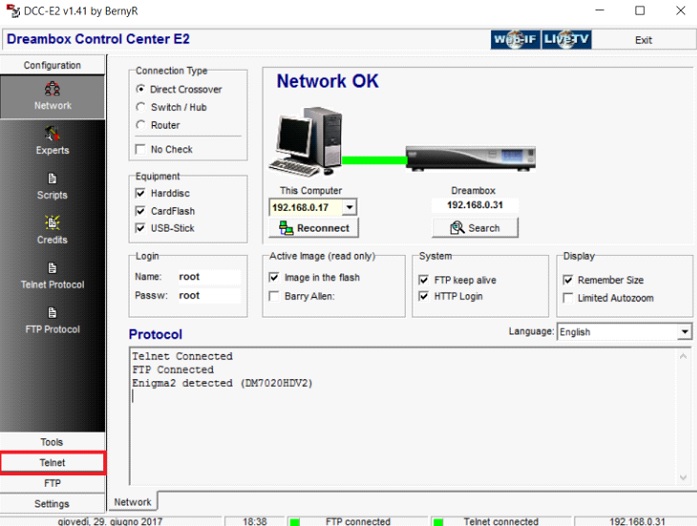Image resolution: width=697 pixels, height=526 pixels.
Task: Open the Network sidebar icon
Action: 52,95
